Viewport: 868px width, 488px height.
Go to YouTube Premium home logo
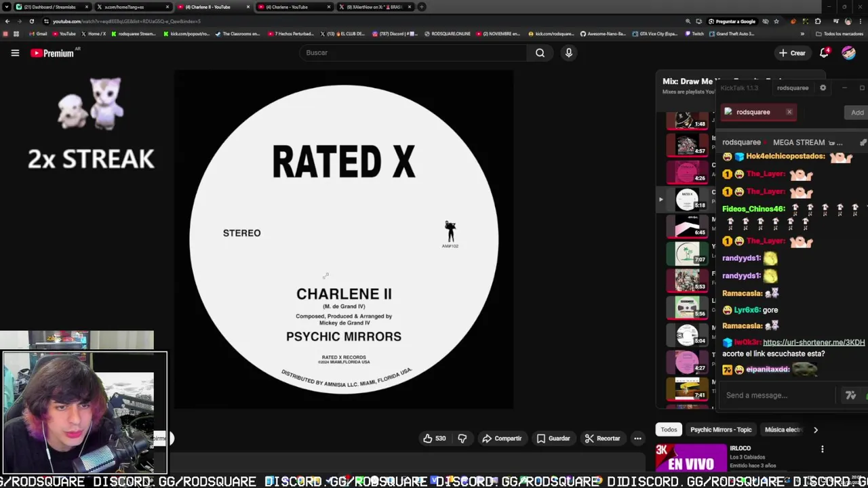click(x=53, y=53)
